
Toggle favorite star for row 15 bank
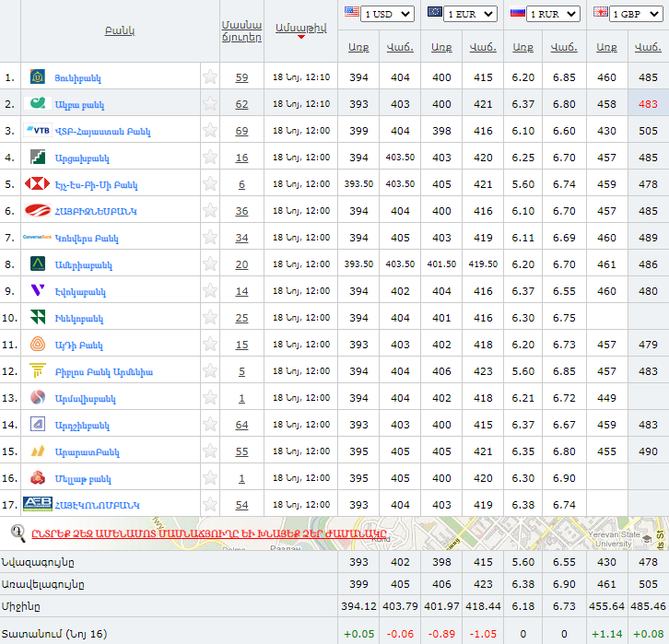click(210, 451)
